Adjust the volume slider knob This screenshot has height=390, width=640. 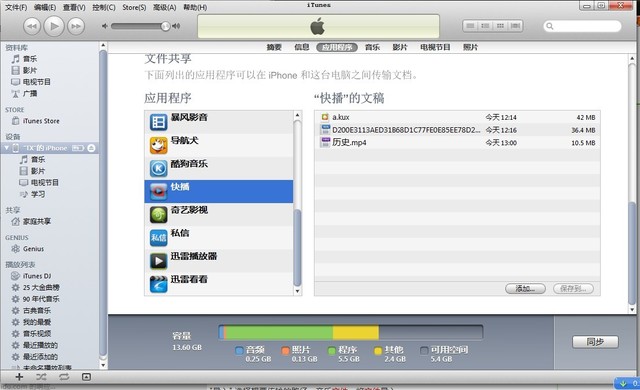pos(165,27)
